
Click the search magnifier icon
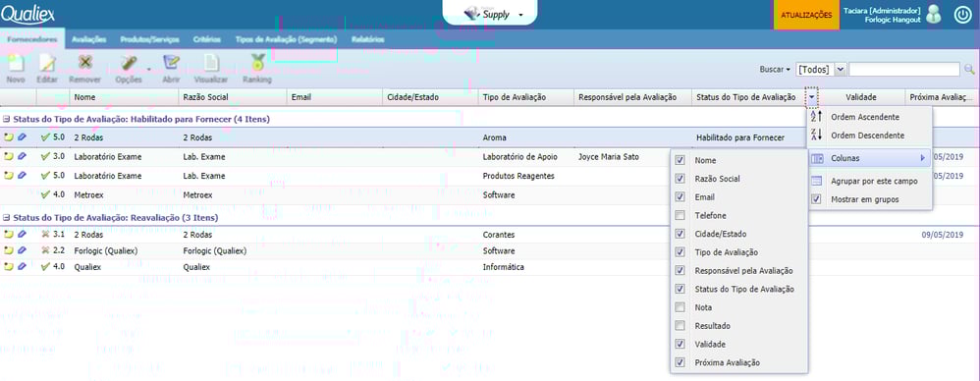point(969,70)
